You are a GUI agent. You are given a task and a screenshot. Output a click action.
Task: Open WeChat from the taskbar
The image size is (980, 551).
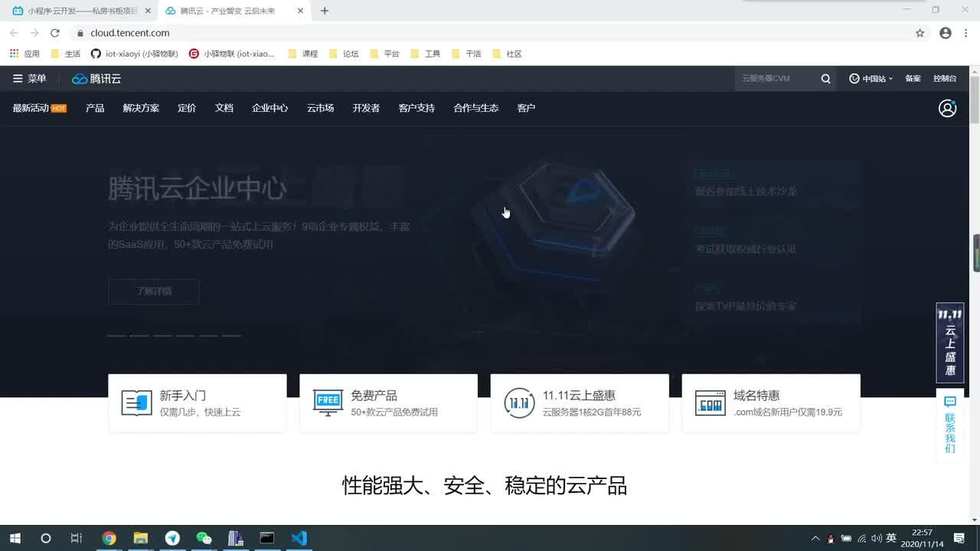[204, 538]
